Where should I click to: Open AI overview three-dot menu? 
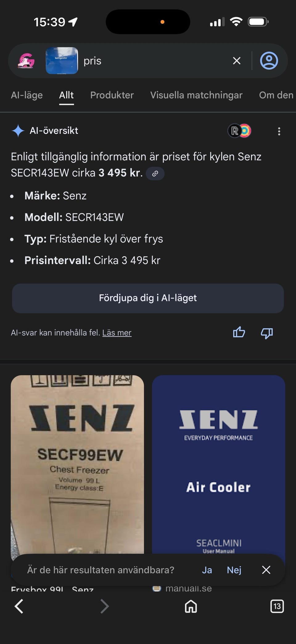[x=279, y=131]
